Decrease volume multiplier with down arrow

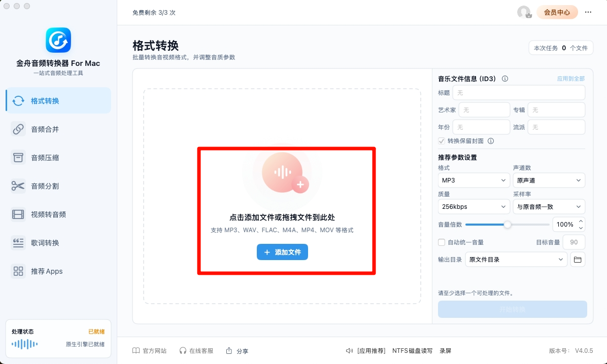click(x=581, y=228)
